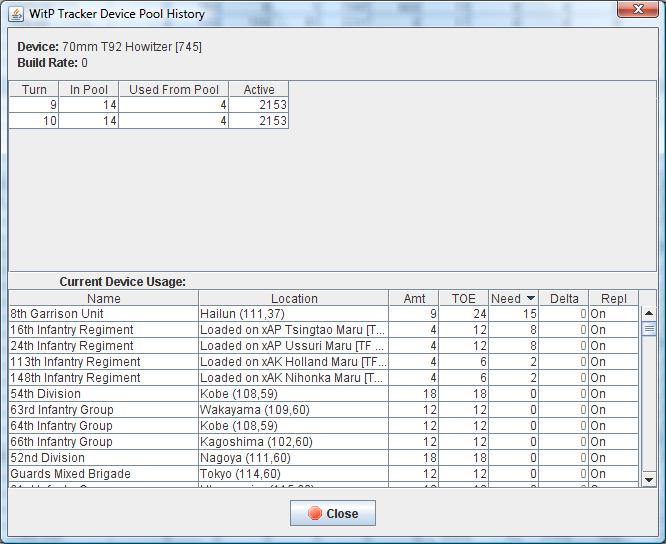Click Turn 9 cell in history table

34,105
